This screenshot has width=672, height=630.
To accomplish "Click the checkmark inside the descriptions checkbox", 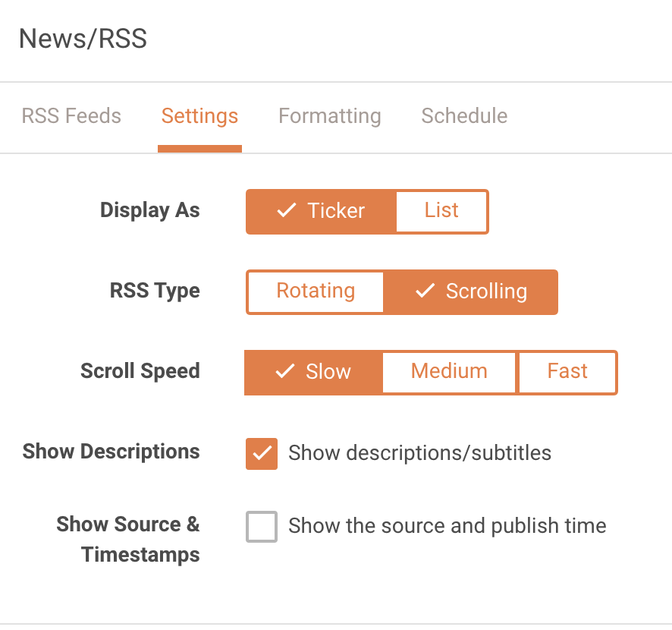I will coord(261,453).
